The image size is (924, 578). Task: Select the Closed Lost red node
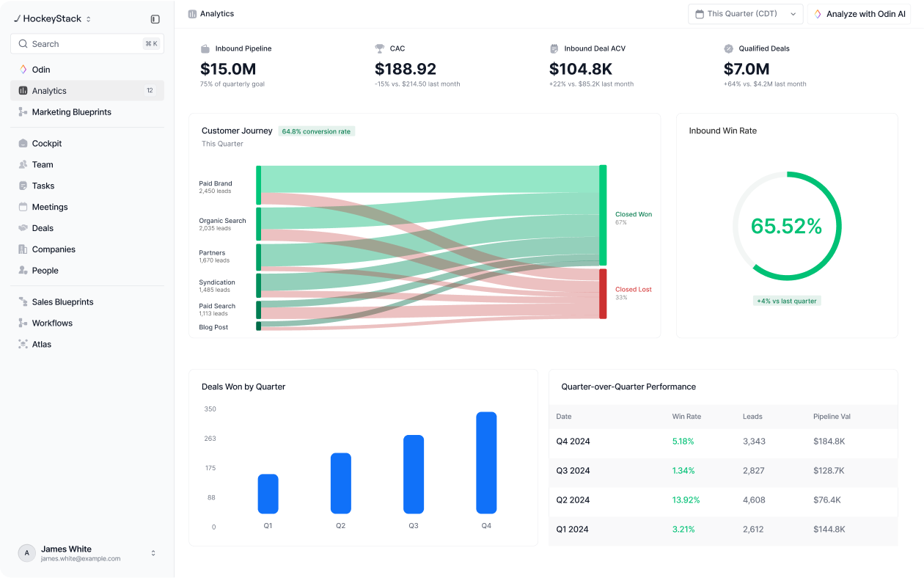click(x=603, y=293)
